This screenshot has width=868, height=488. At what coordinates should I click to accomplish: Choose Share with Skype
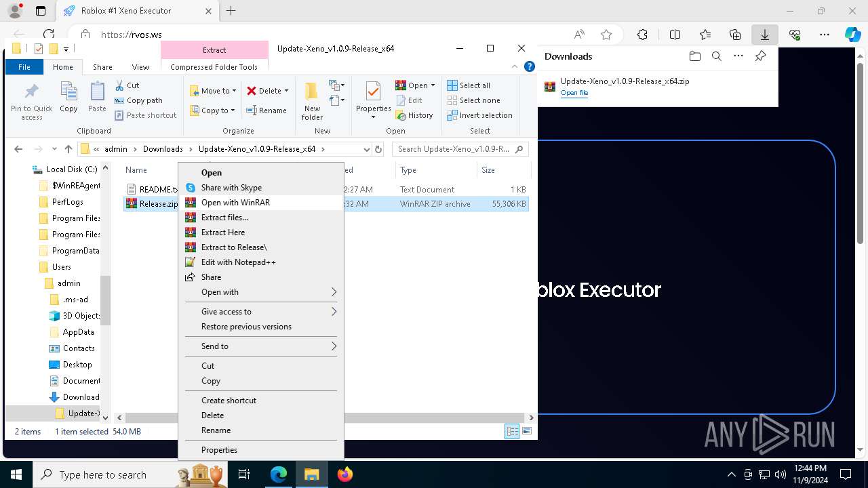(261, 188)
